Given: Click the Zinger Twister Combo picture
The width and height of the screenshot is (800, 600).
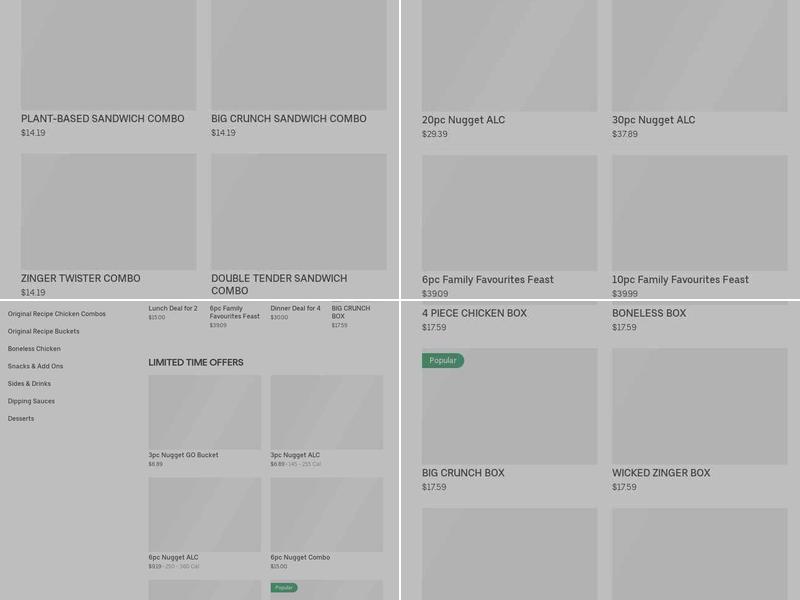Looking at the screenshot, I should (x=108, y=211).
